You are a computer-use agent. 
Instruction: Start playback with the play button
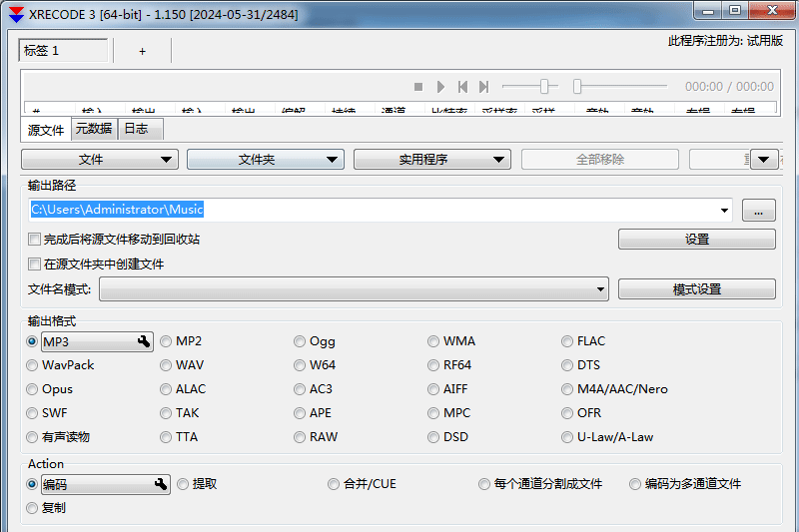pyautogui.click(x=440, y=87)
